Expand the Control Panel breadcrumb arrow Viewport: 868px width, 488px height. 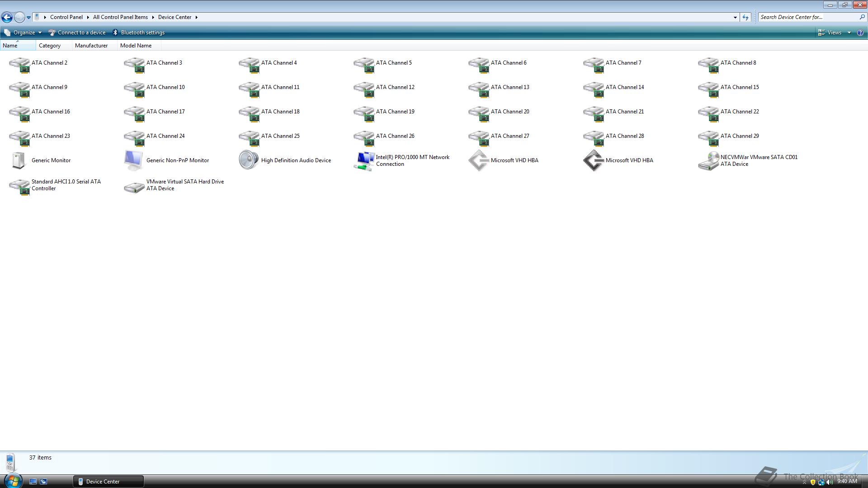coord(88,17)
